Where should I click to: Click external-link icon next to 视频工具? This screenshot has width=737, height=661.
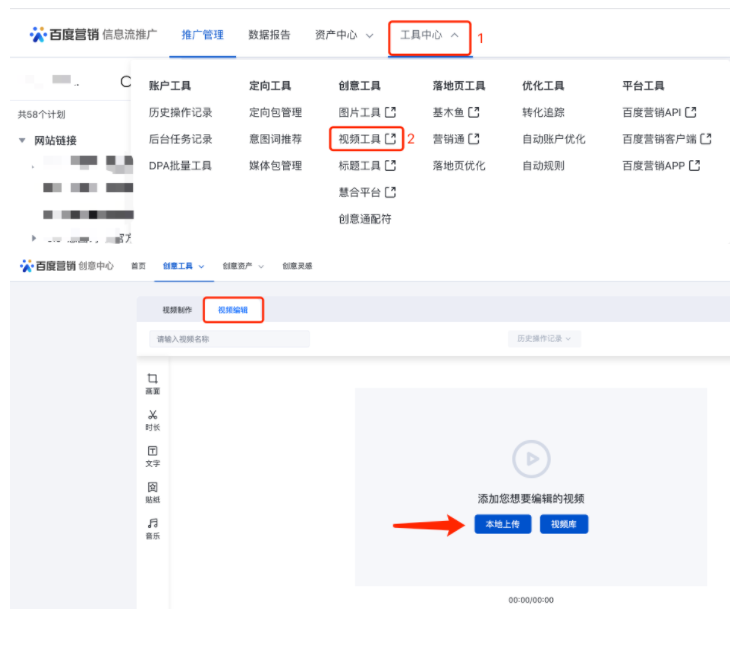[391, 139]
